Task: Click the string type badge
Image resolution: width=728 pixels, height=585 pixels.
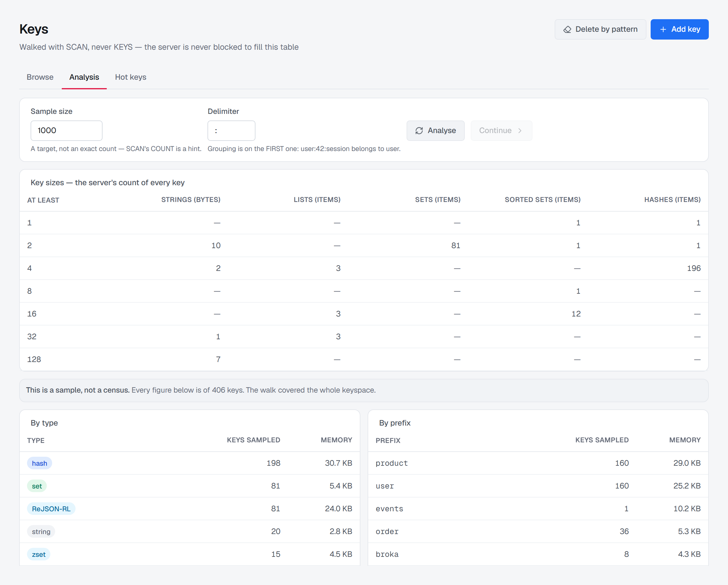Action: 41,532
